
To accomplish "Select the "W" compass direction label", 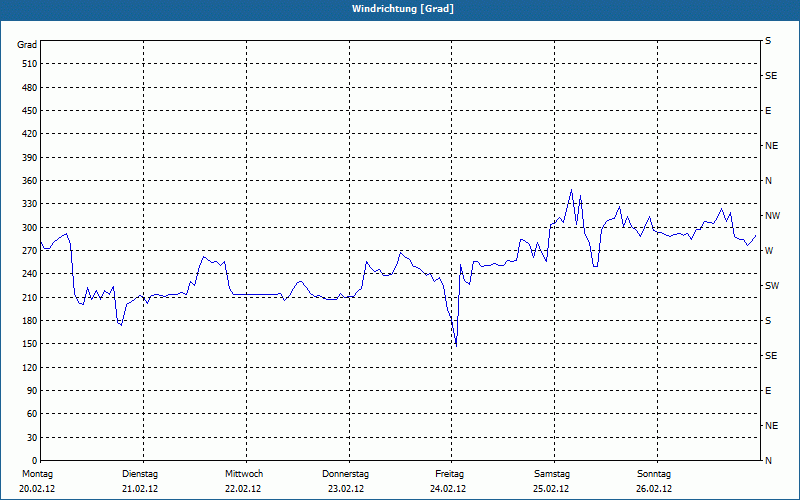I will [x=769, y=251].
